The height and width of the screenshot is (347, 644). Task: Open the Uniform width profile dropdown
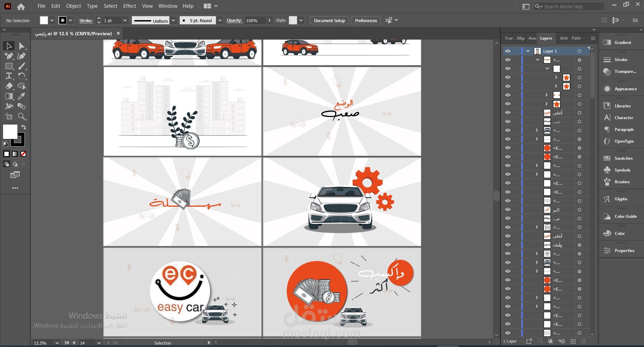(x=173, y=20)
